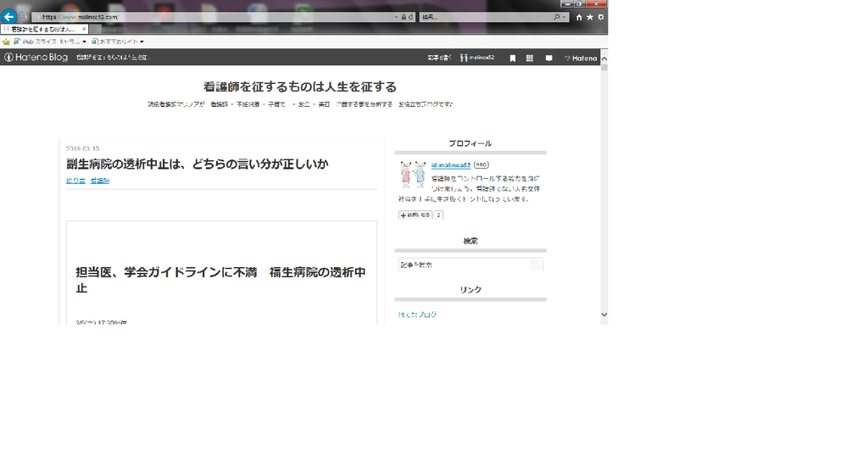Click the PRO badge next to profile id

481,165
